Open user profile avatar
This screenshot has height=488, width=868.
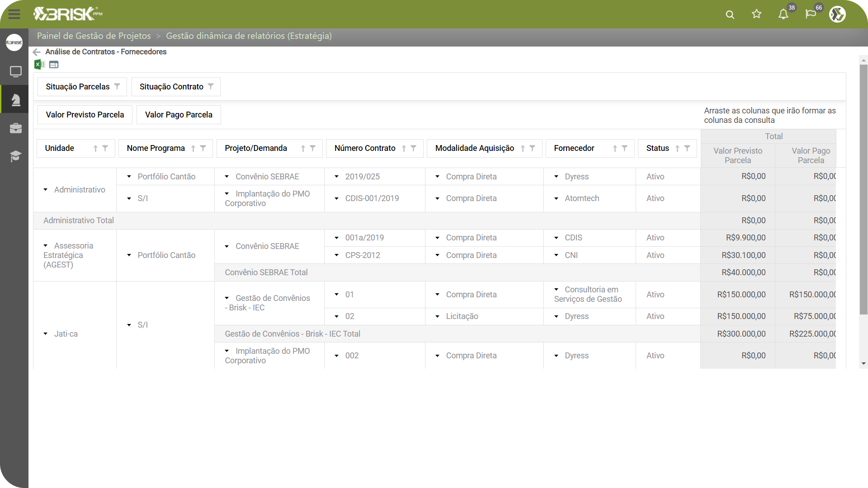point(837,14)
